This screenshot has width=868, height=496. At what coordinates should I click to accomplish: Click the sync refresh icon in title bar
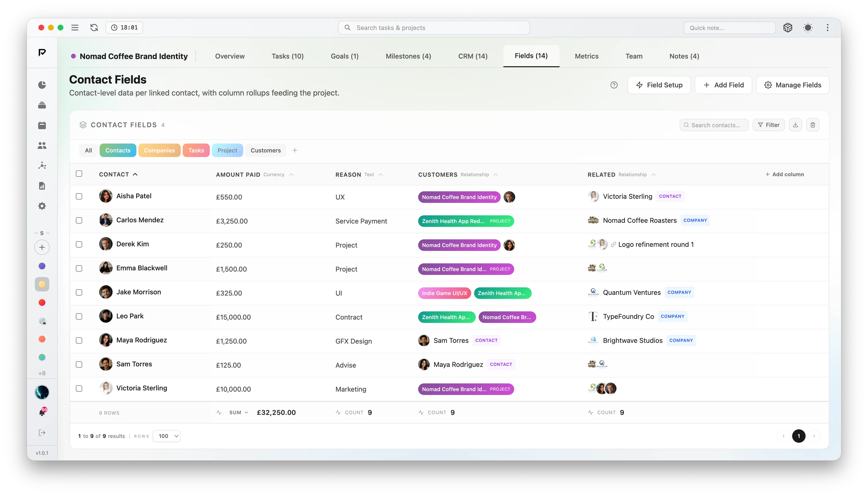click(x=94, y=28)
